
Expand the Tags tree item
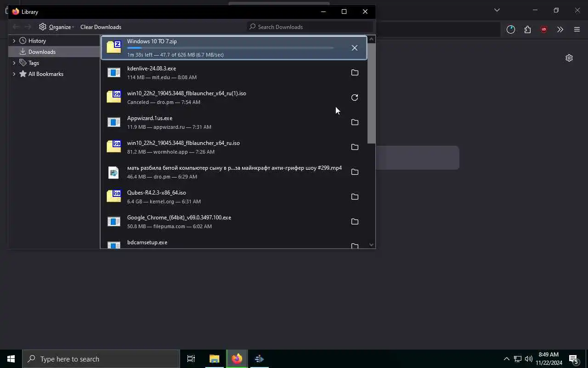pos(14,63)
